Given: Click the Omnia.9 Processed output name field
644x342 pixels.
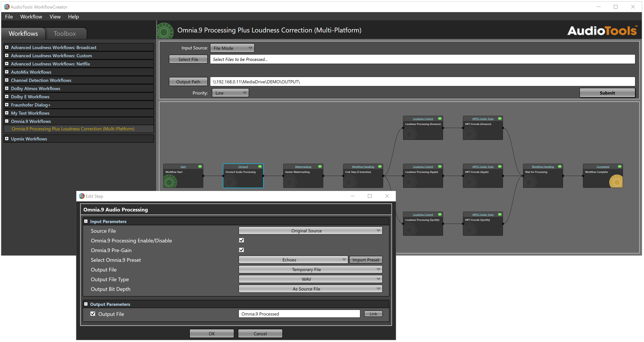Looking at the screenshot, I should click(299, 314).
